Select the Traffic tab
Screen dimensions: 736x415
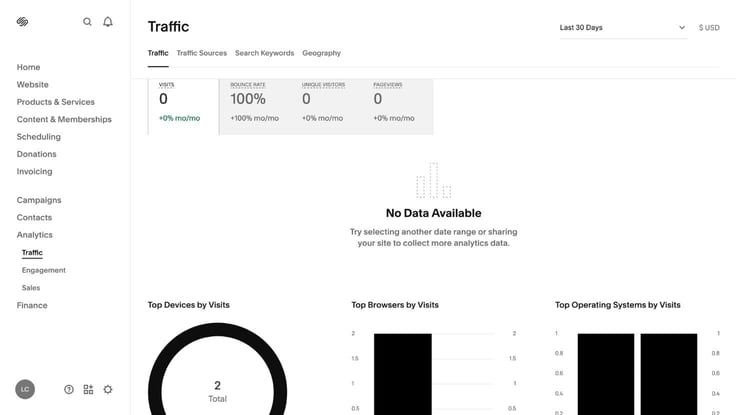point(158,53)
